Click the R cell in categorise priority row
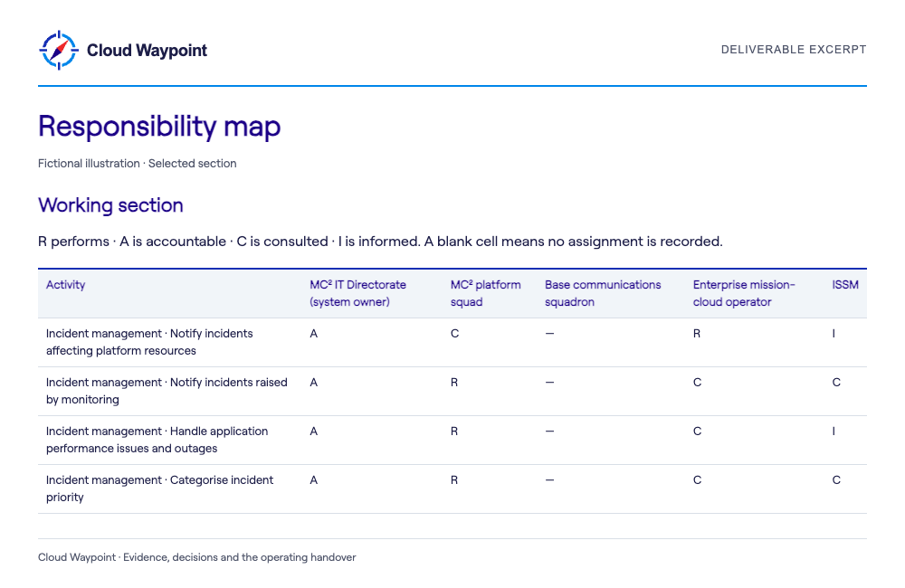This screenshot has height=588, width=905. [x=454, y=480]
